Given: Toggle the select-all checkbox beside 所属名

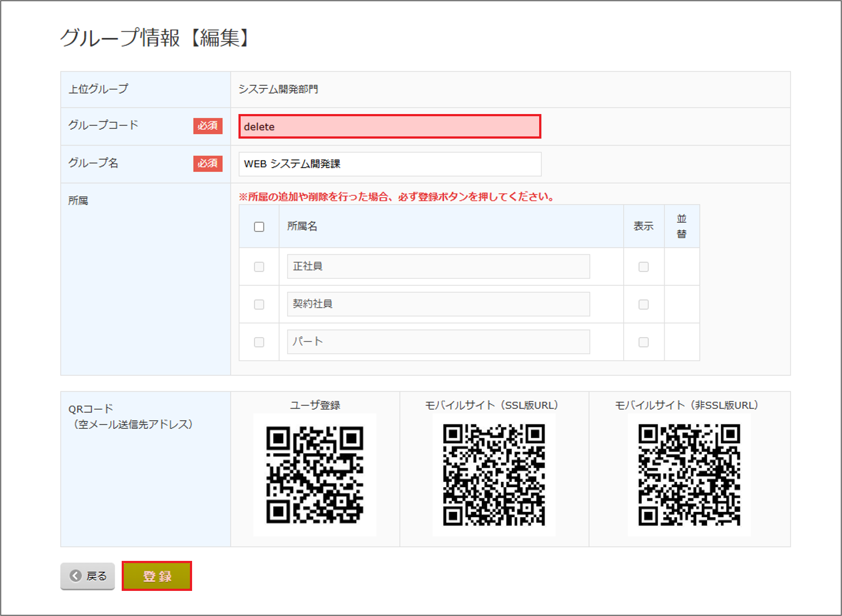Looking at the screenshot, I should click(x=259, y=227).
